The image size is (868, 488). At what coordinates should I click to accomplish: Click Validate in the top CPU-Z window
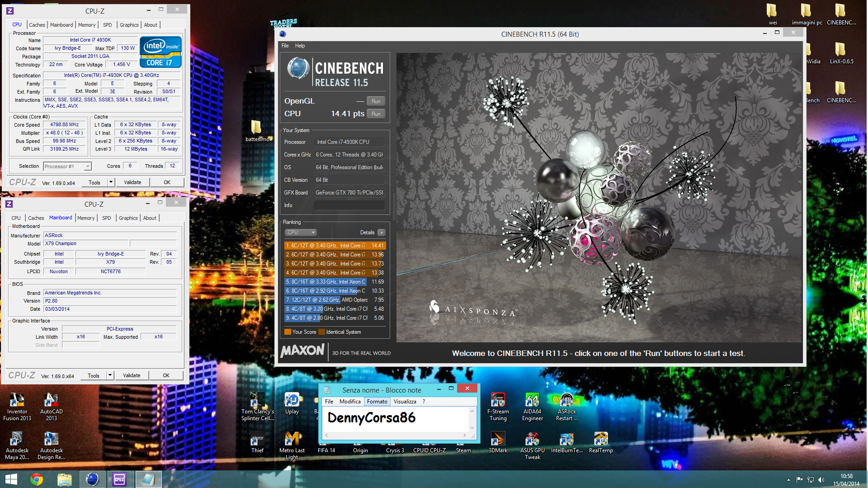click(x=132, y=182)
